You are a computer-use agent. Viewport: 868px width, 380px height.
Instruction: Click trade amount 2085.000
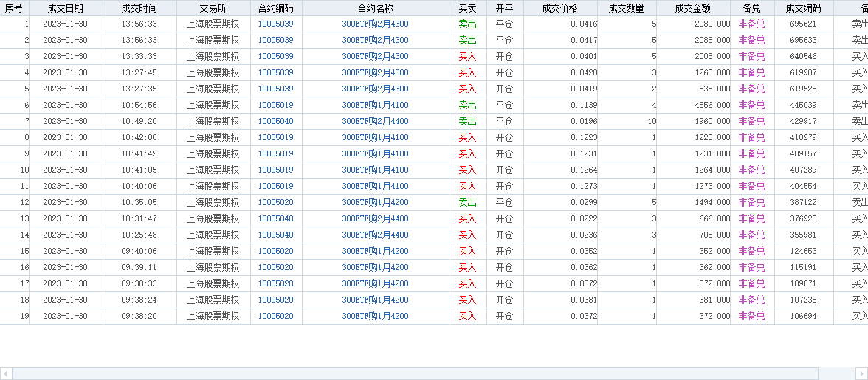coord(712,40)
